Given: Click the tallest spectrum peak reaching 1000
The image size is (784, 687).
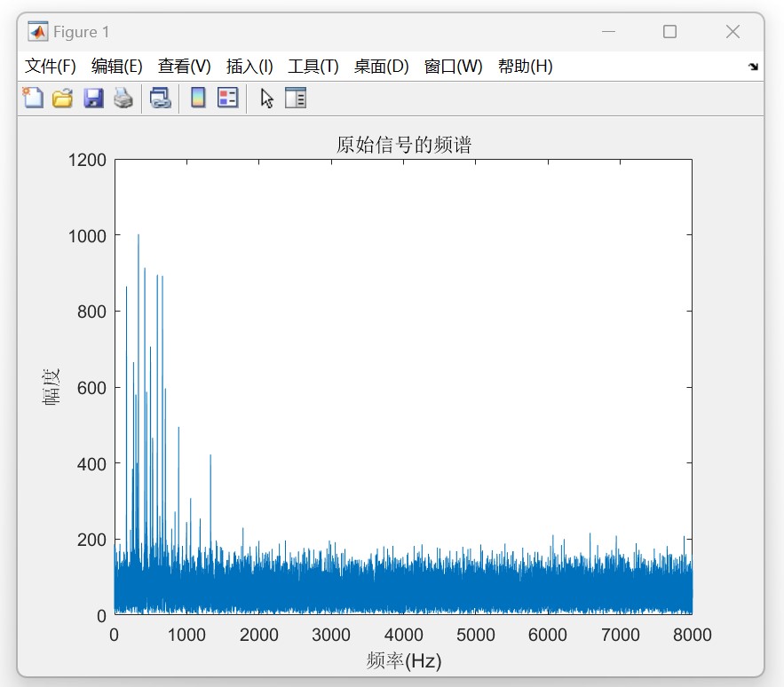Looking at the screenshot, I should [139, 236].
